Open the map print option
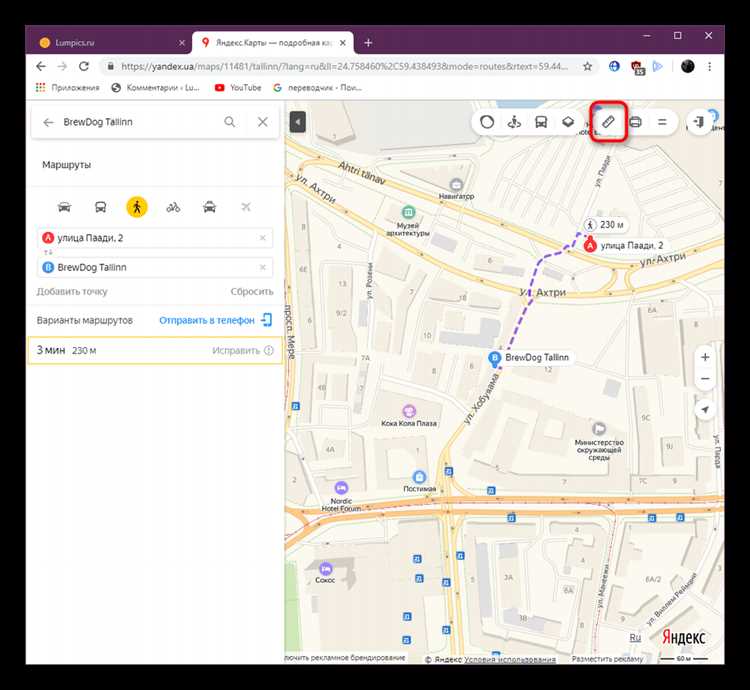This screenshot has height=690, width=750. 635,122
